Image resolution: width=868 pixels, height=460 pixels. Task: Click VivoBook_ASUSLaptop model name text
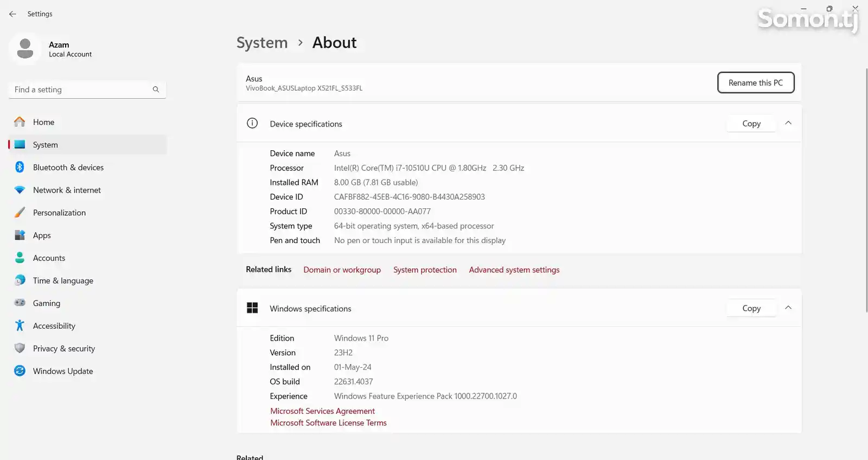tap(304, 88)
